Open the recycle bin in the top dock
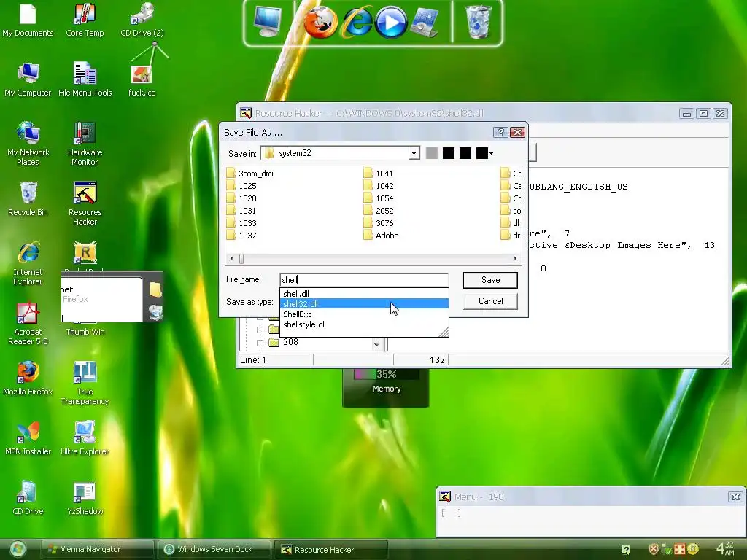 pos(478,22)
